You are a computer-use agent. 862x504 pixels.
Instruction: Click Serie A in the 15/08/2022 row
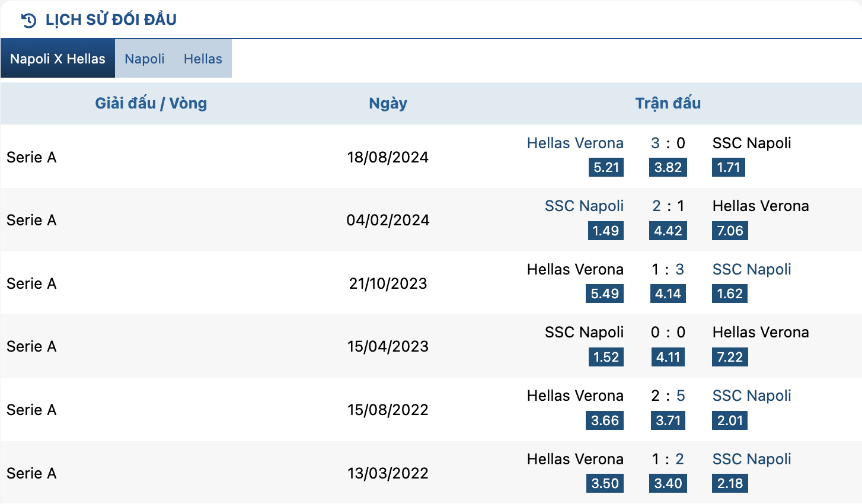point(31,410)
